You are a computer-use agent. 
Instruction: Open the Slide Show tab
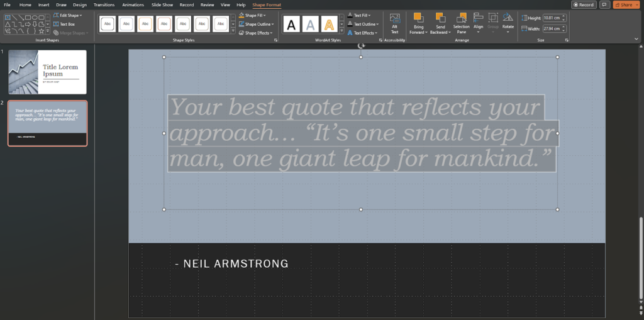coord(162,4)
